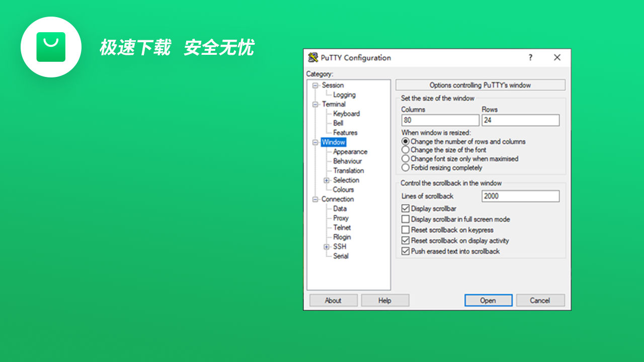Viewport: 644px width, 362px height.
Task: Expand the SSH tree branch
Action: click(327, 246)
